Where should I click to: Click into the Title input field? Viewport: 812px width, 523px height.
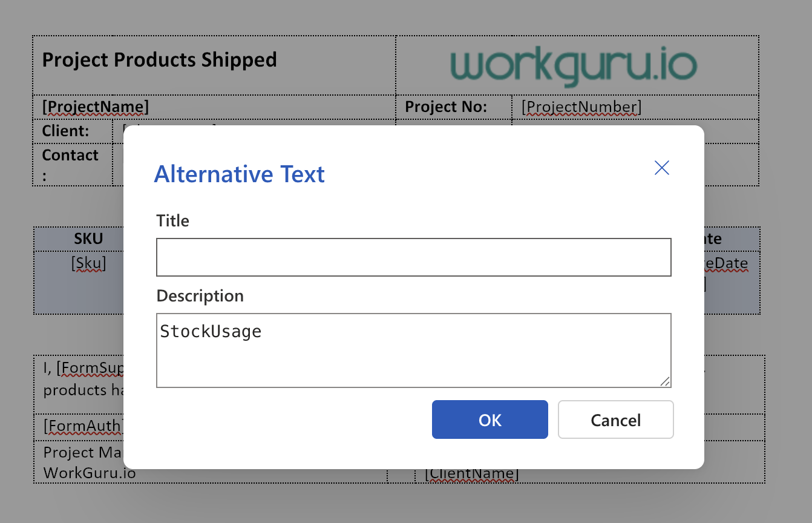pos(414,257)
